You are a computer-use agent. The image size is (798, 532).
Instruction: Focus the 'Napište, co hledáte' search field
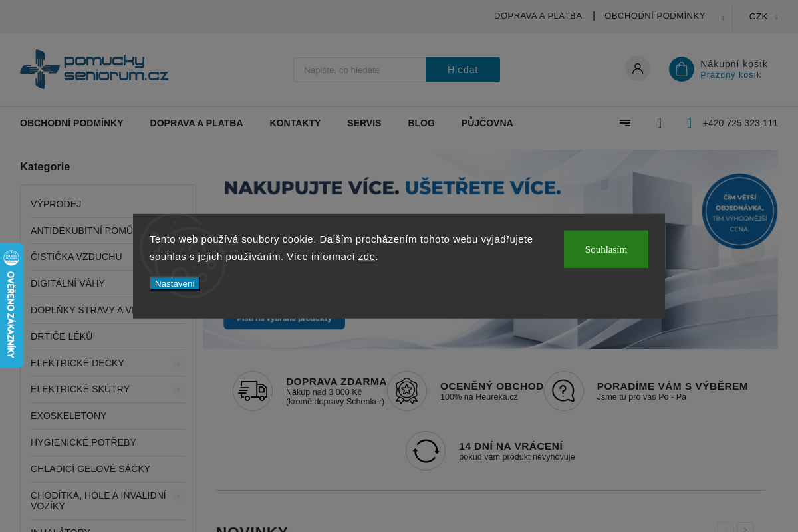pos(360,70)
